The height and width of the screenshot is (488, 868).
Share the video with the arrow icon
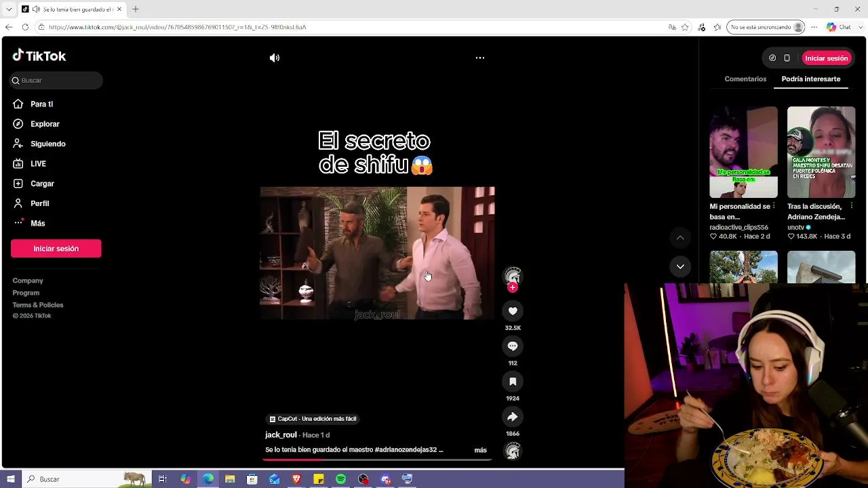(513, 417)
